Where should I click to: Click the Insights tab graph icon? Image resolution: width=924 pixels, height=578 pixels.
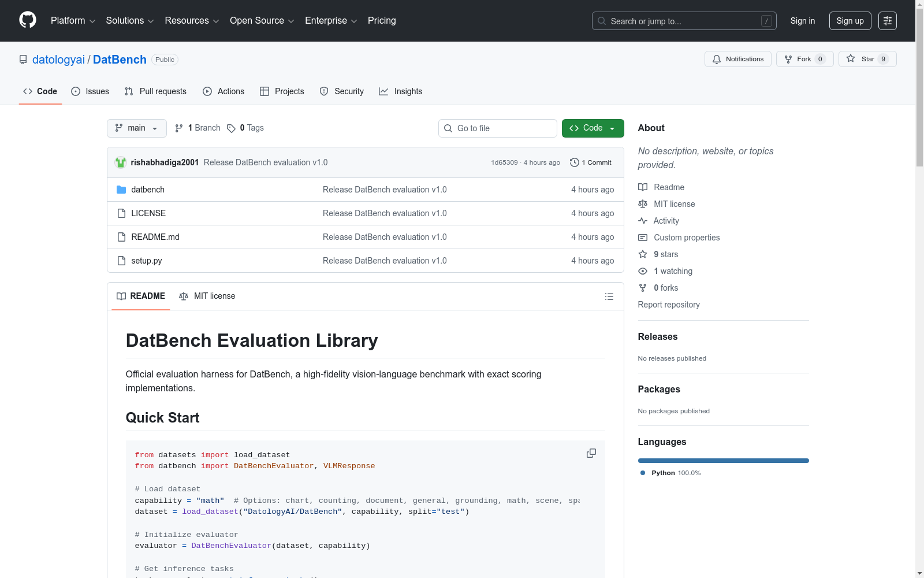click(383, 91)
